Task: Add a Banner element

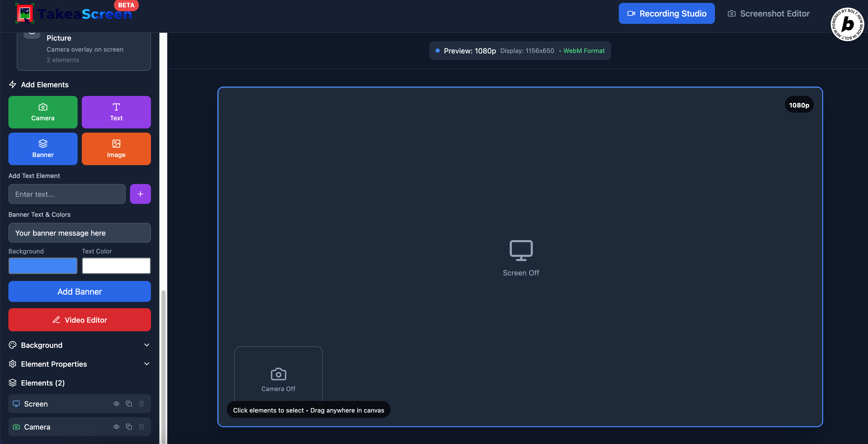Action: click(43, 149)
